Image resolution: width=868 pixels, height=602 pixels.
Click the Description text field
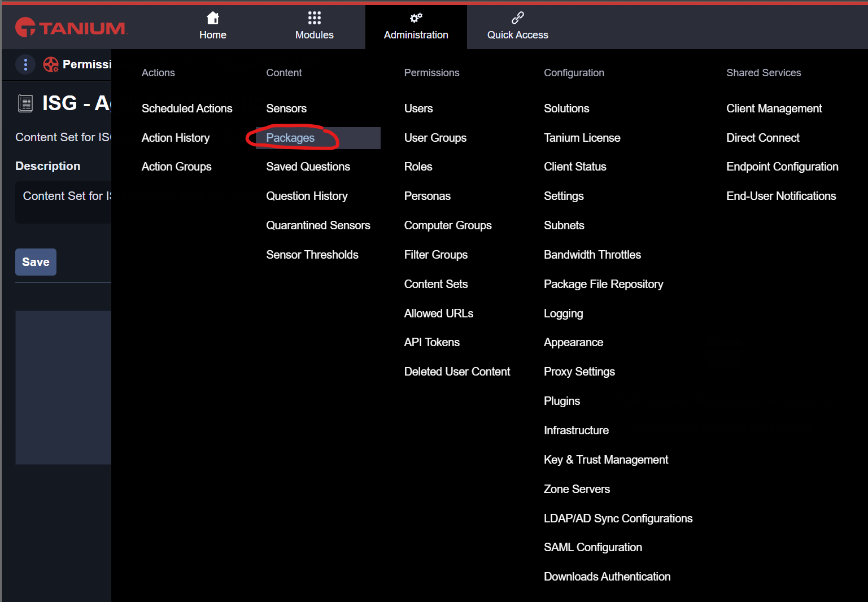click(x=63, y=202)
